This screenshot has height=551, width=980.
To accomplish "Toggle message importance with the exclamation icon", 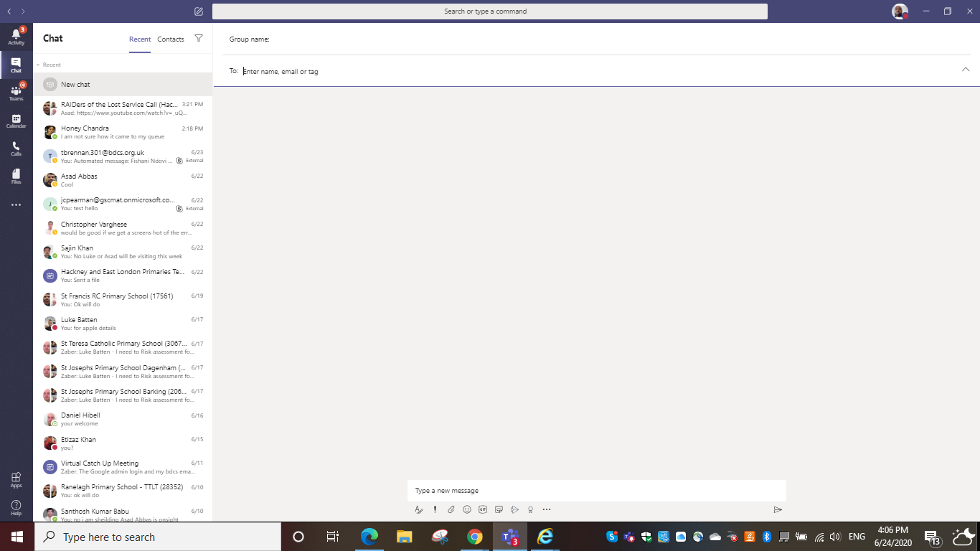I will pyautogui.click(x=435, y=509).
